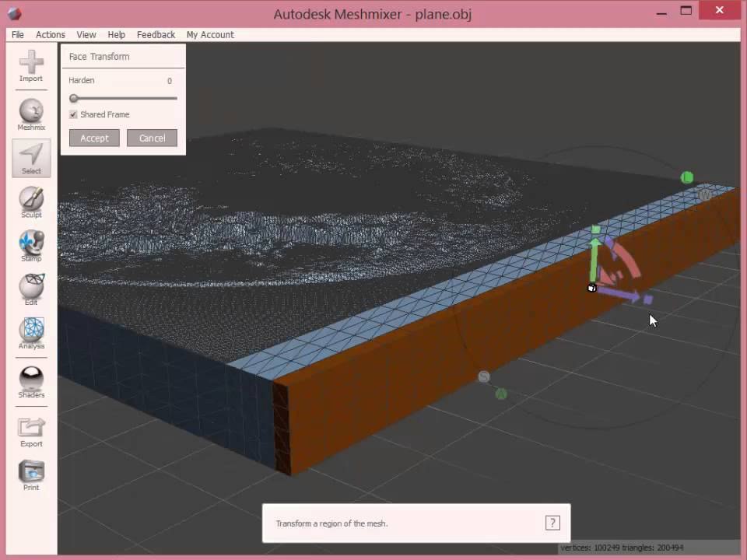Click the gray S widget marker

483,376
